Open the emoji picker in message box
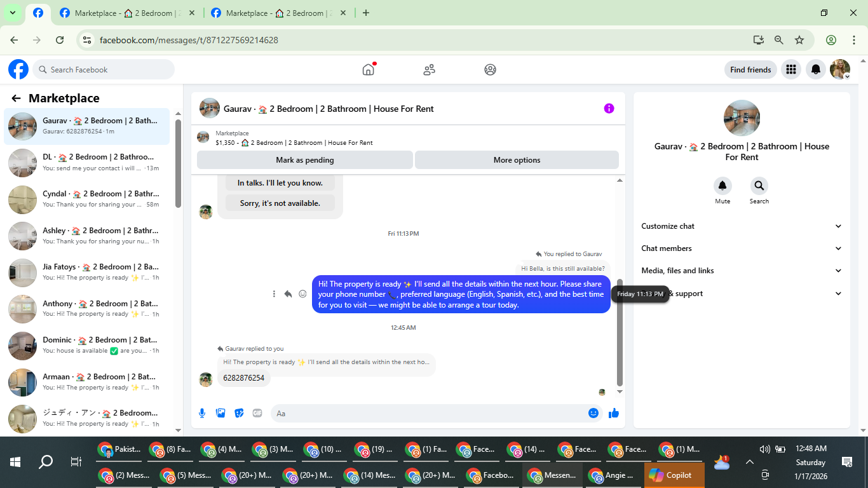Viewport: 868px width, 488px height. pos(593,413)
